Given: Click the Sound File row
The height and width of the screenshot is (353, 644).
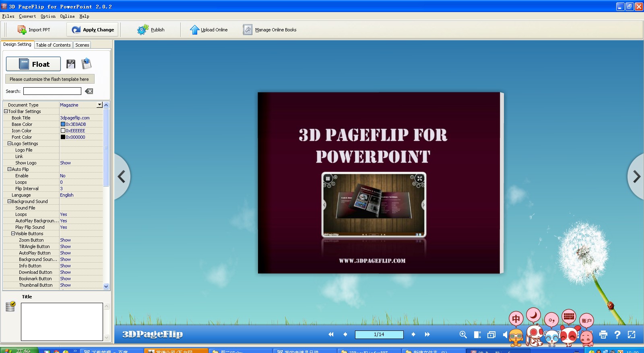Looking at the screenshot, I should click(x=53, y=208).
